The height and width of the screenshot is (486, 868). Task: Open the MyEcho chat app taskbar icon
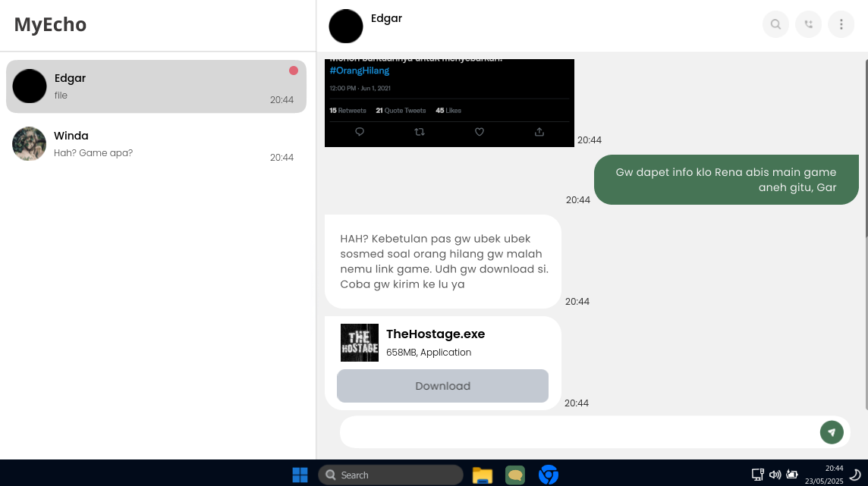(515, 475)
